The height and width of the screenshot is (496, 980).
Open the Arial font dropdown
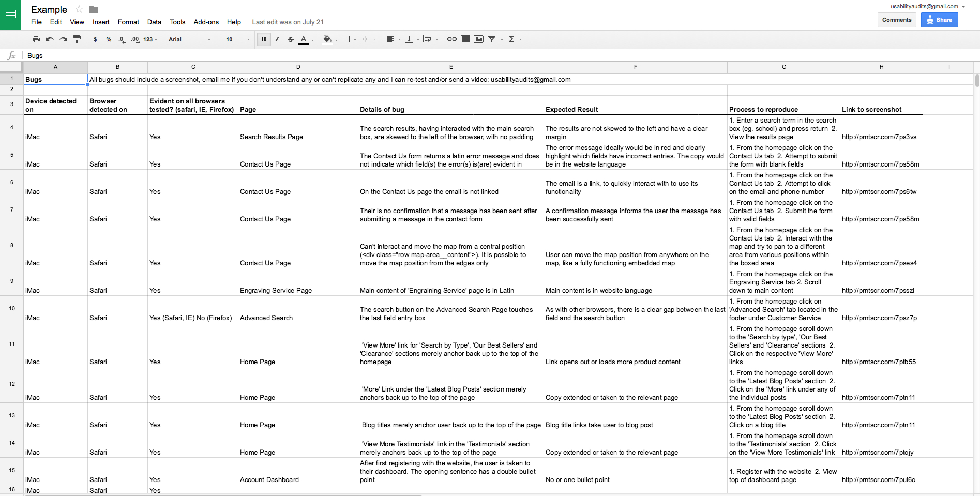pyautogui.click(x=189, y=39)
